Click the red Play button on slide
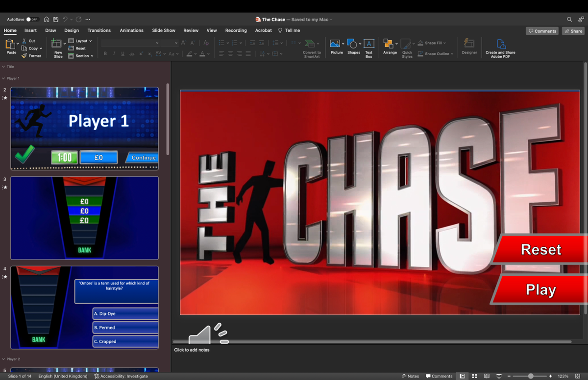The width and height of the screenshot is (588, 380). (540, 290)
